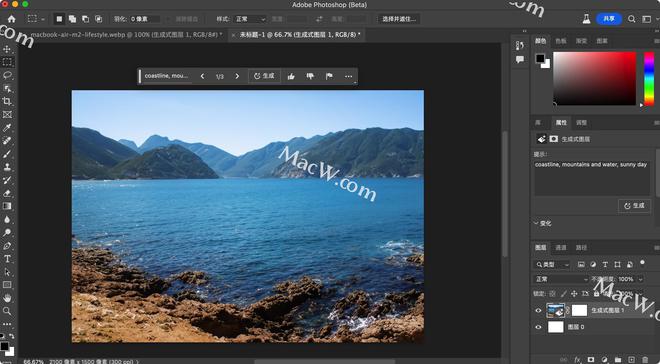This screenshot has height=364, width=660.
Task: Select the Horizontal Type tool
Action: (x=7, y=259)
